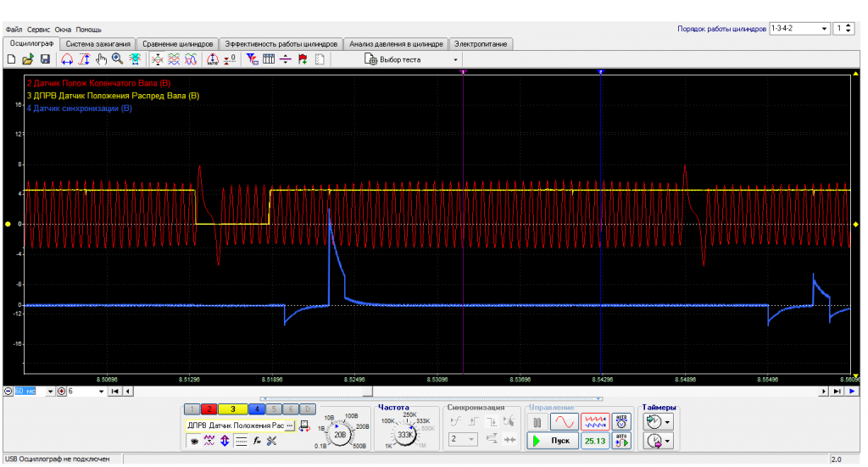Select the red sine wave mode button
The height and width of the screenshot is (467, 868).
[564, 422]
